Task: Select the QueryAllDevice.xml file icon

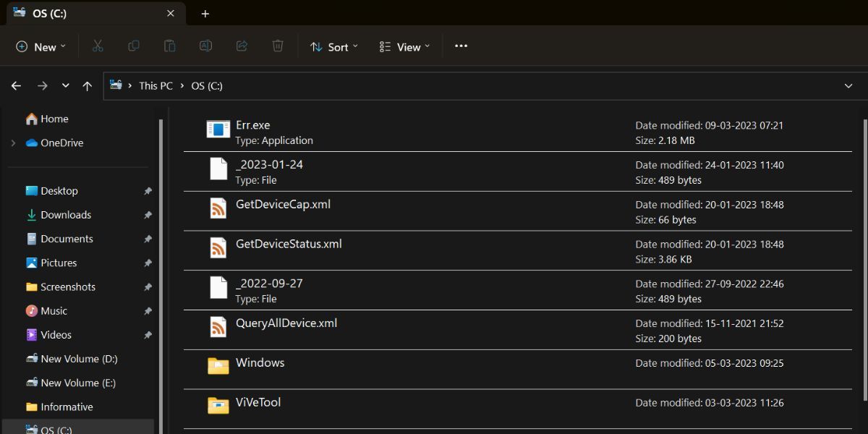Action: tap(218, 327)
